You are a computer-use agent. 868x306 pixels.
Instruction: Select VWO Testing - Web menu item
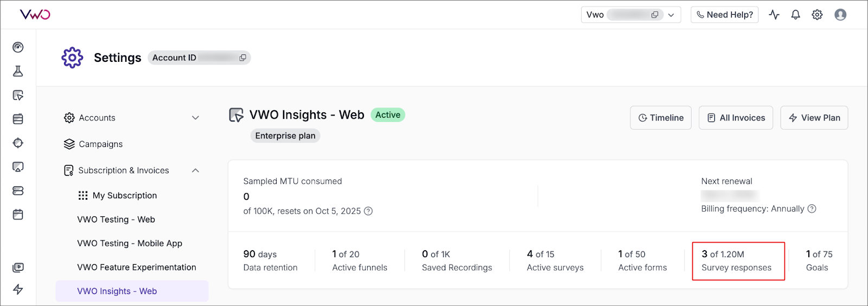pos(116,219)
